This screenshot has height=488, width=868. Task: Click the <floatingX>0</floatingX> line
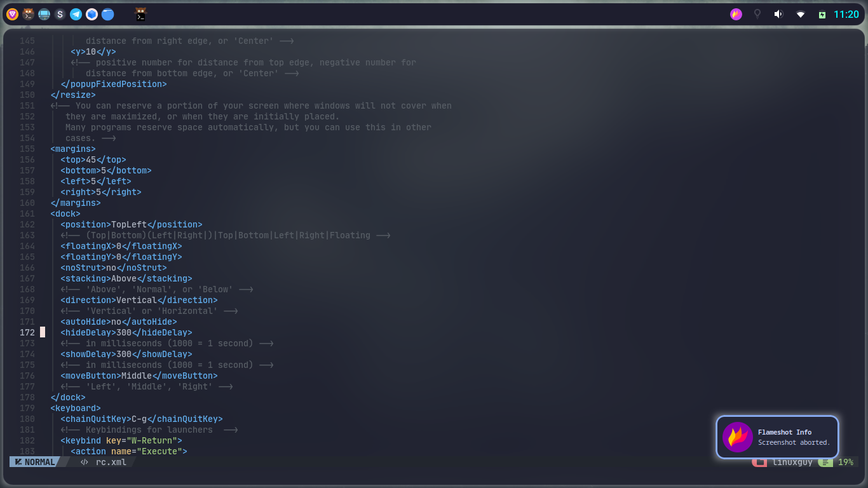[x=121, y=247]
